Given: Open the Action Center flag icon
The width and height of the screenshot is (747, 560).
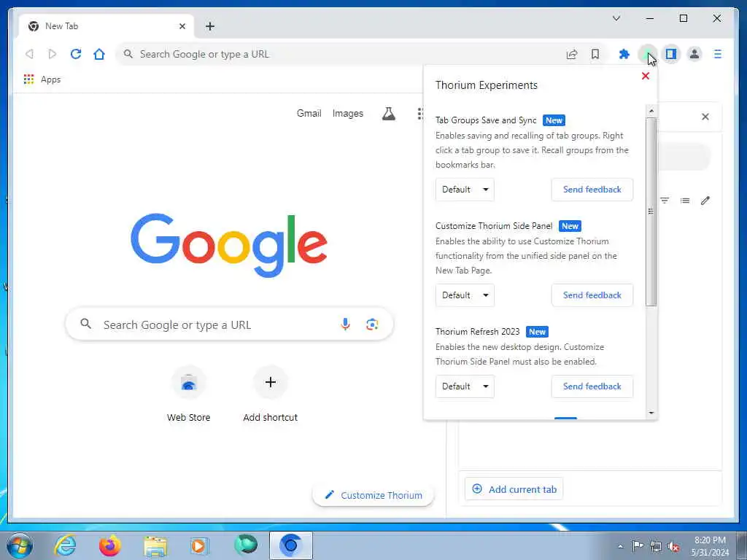Looking at the screenshot, I should pyautogui.click(x=638, y=545).
